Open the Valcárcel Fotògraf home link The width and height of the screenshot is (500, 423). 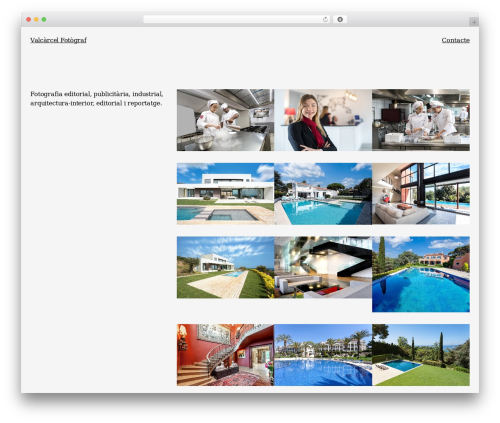(58, 40)
